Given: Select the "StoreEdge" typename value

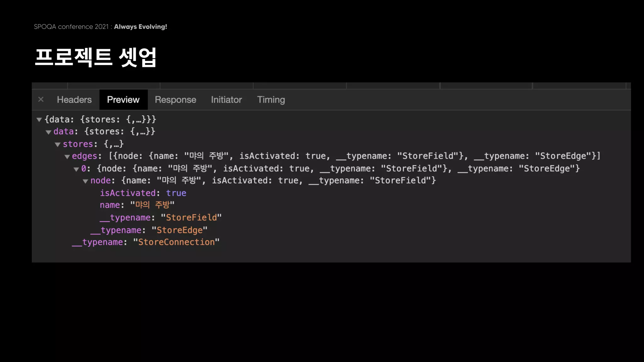Looking at the screenshot, I should 180,230.
